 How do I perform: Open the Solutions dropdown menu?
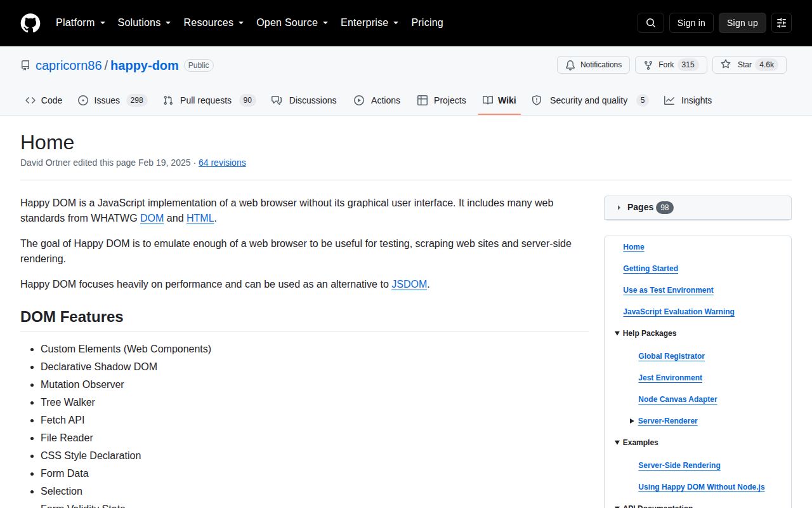click(144, 23)
